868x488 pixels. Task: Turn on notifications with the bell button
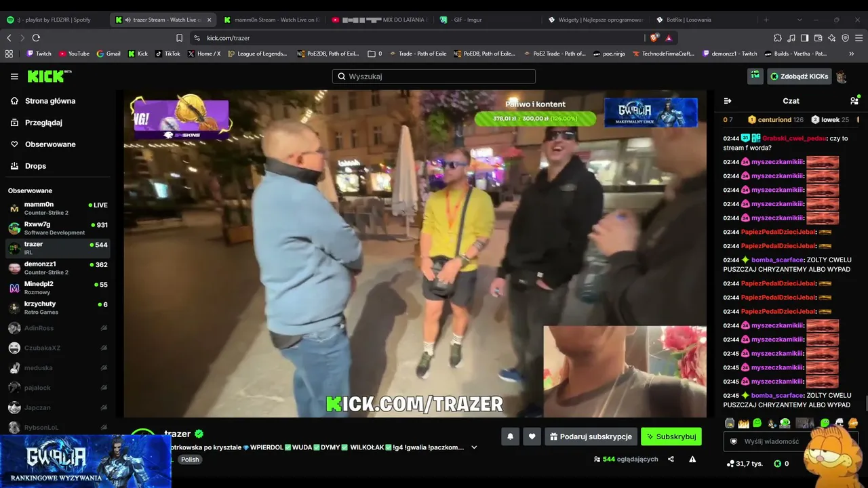pos(511,436)
